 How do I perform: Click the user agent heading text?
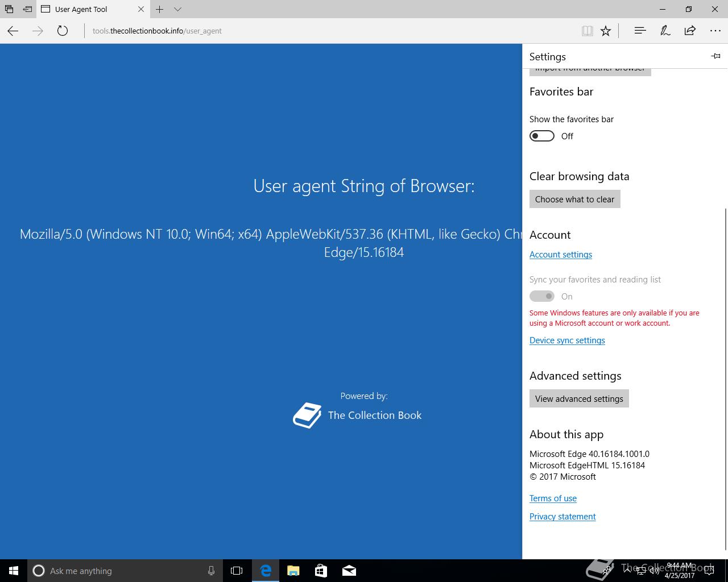(x=364, y=186)
